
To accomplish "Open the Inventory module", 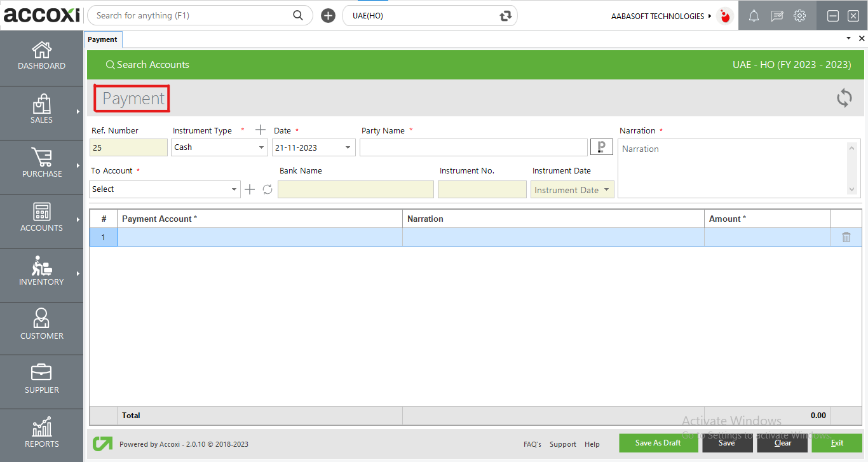I will 41,273.
